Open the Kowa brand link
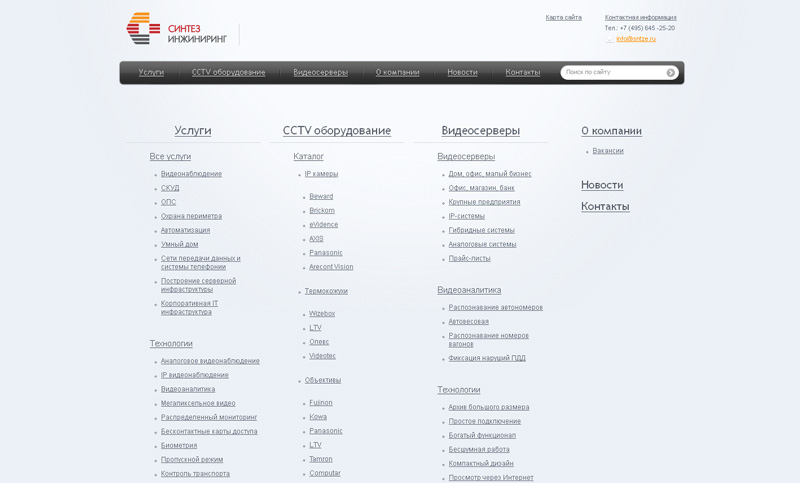This screenshot has height=483, width=800. click(318, 417)
